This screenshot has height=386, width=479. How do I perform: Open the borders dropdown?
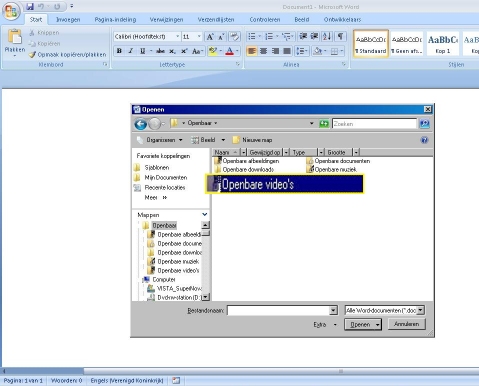pyautogui.click(x=342, y=51)
